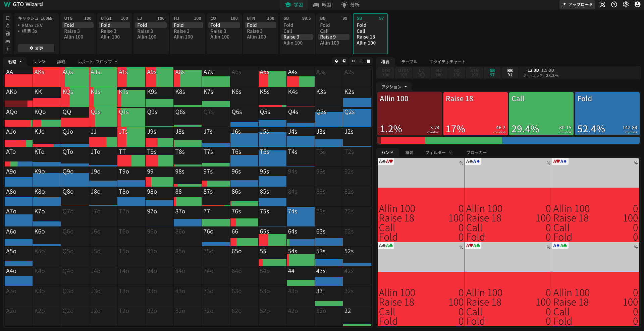Click the reset arrow icon in the sidebar

[8, 26]
